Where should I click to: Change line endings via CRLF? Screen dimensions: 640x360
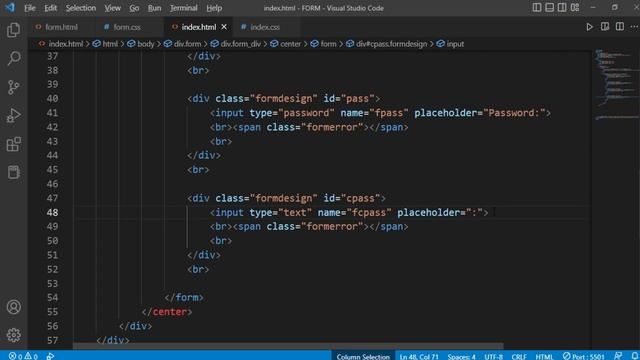click(x=519, y=356)
